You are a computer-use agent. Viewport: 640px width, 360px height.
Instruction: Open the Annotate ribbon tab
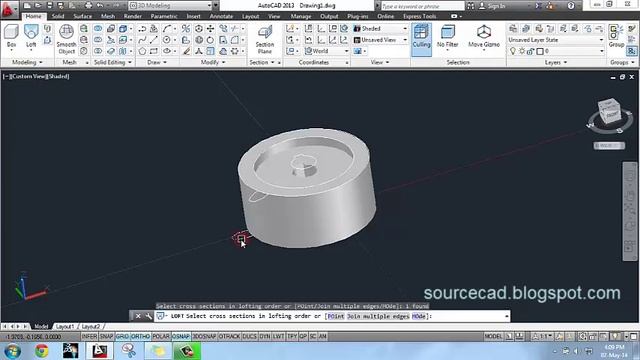coord(221,16)
